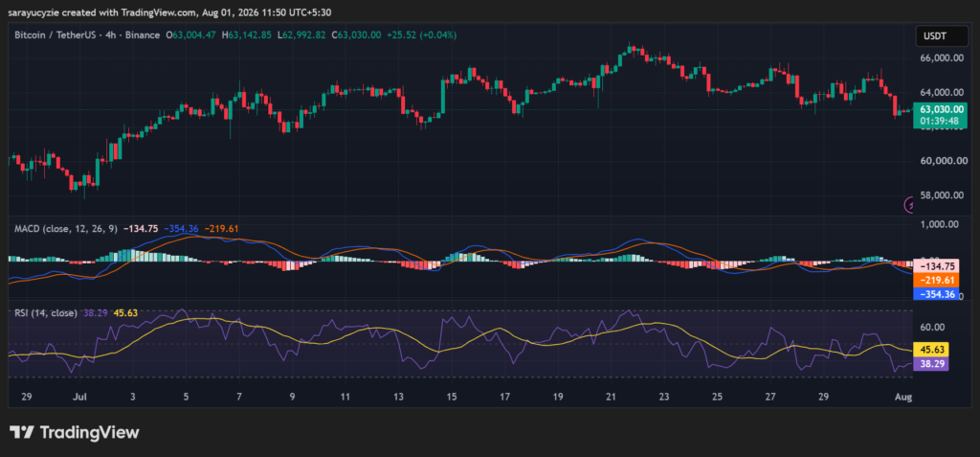Click the date label 15 on the time axis

click(452, 397)
